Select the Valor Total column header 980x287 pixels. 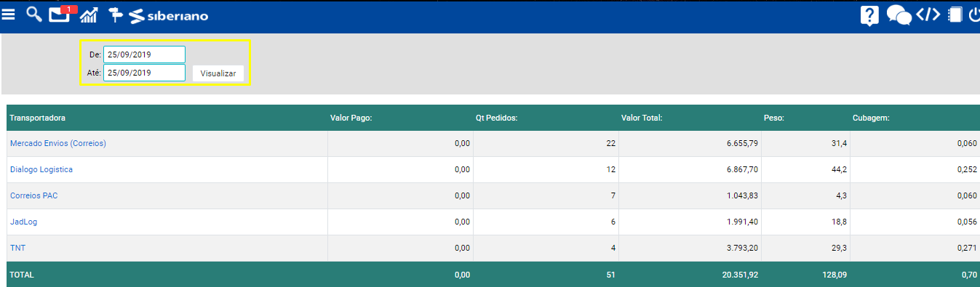pyautogui.click(x=642, y=117)
